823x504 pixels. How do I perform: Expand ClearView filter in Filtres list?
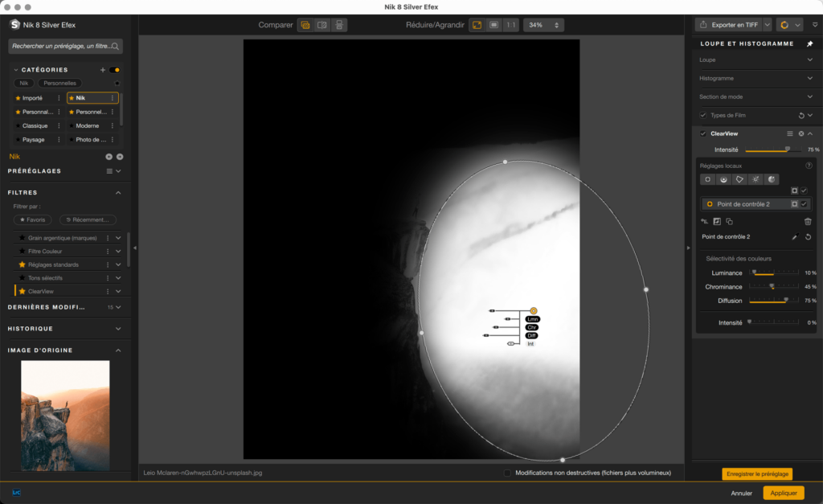pos(118,291)
